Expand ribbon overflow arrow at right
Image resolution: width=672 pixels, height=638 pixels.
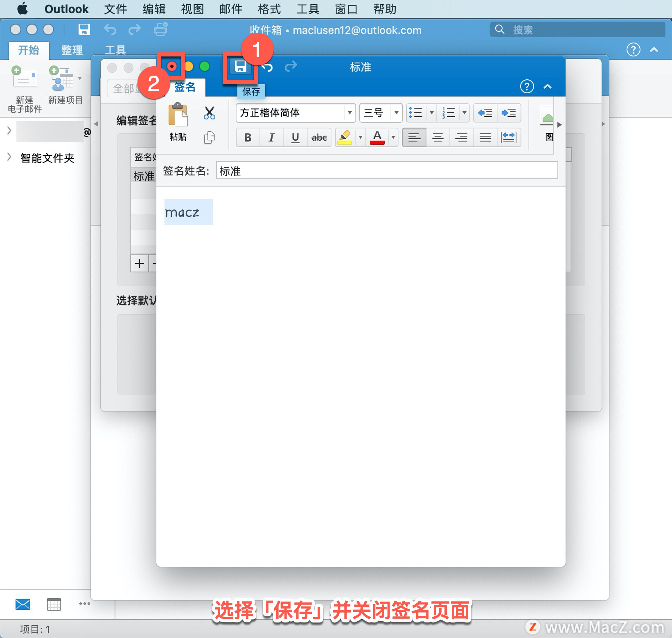(559, 125)
